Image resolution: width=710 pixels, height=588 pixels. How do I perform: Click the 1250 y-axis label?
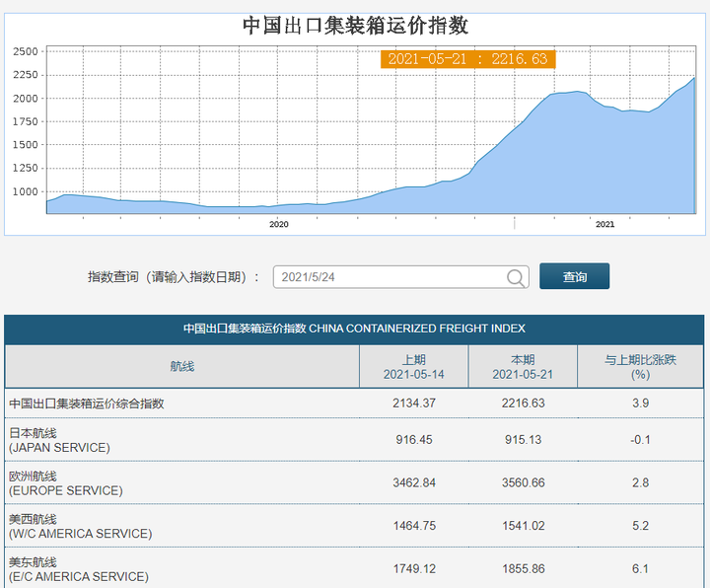(26, 168)
